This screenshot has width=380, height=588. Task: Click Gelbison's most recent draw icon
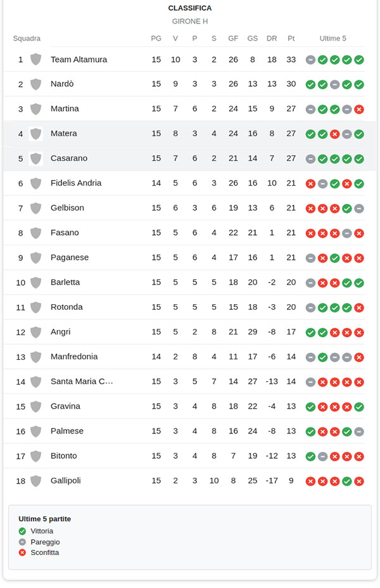359,208
